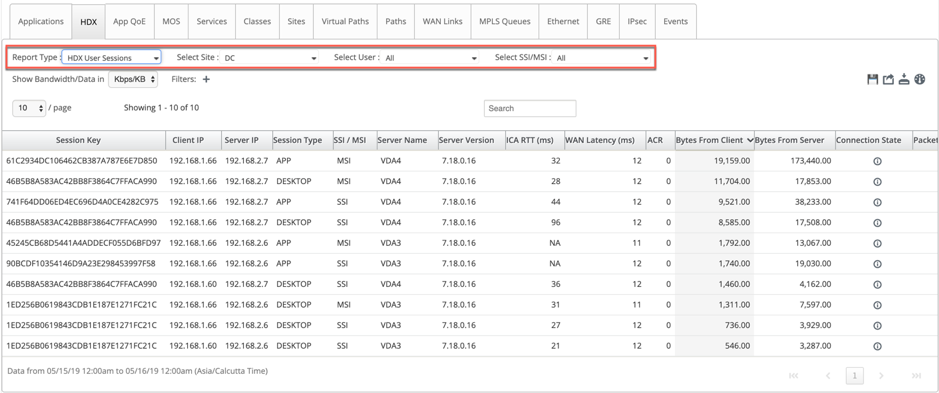Screen dimensions: 939x393
Task: Open the Classes tab
Action: pos(257,21)
